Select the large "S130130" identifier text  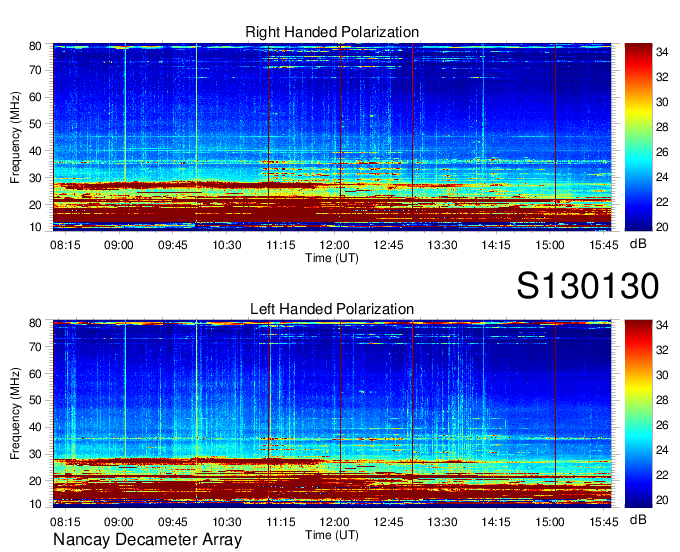pos(588,286)
